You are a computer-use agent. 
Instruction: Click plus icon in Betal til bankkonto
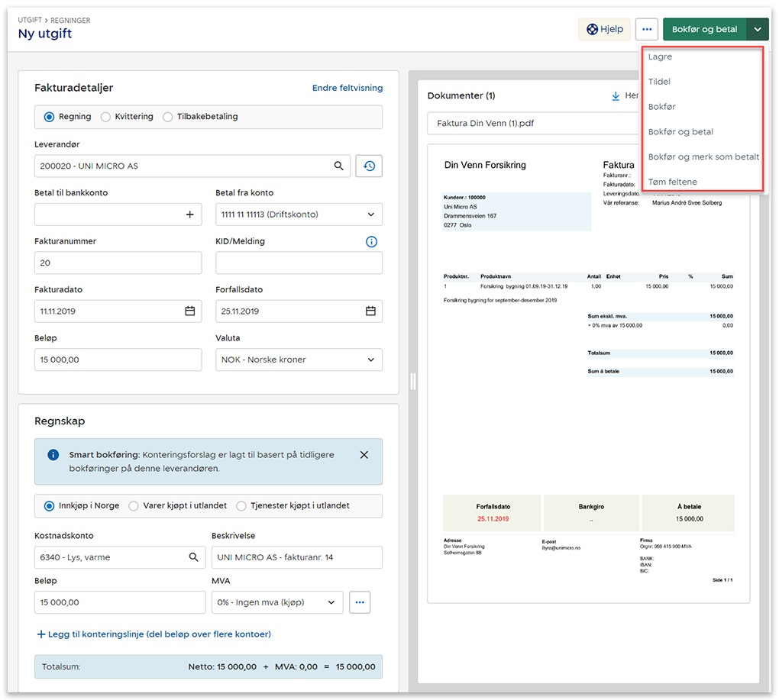pos(190,215)
